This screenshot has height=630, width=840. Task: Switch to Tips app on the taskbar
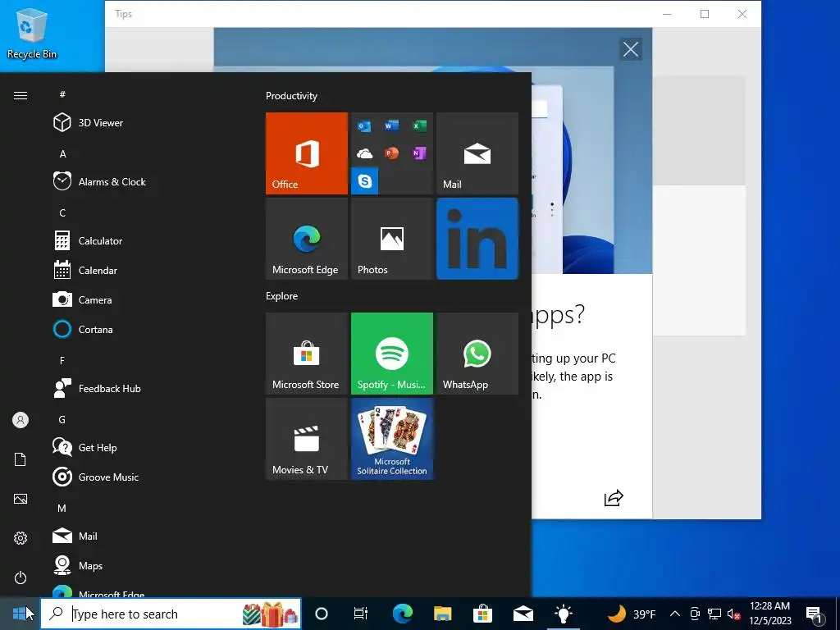(563, 614)
